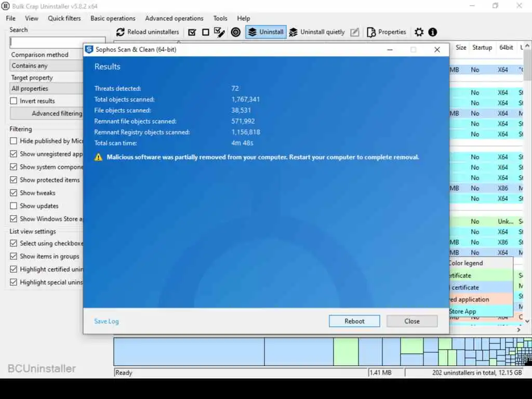The height and width of the screenshot is (399, 532).
Task: Click the Modify edit pencil icon
Action: pyautogui.click(x=354, y=32)
